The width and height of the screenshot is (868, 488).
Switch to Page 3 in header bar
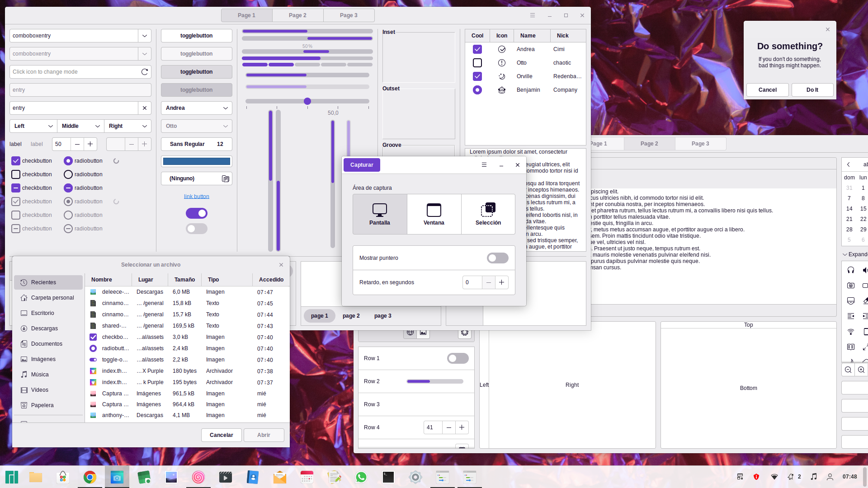tap(349, 15)
